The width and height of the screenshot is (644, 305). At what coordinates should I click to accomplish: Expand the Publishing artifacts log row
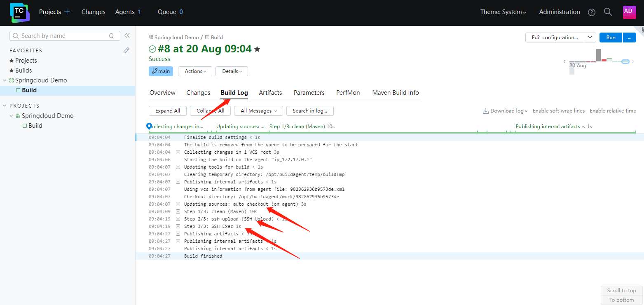178,234
